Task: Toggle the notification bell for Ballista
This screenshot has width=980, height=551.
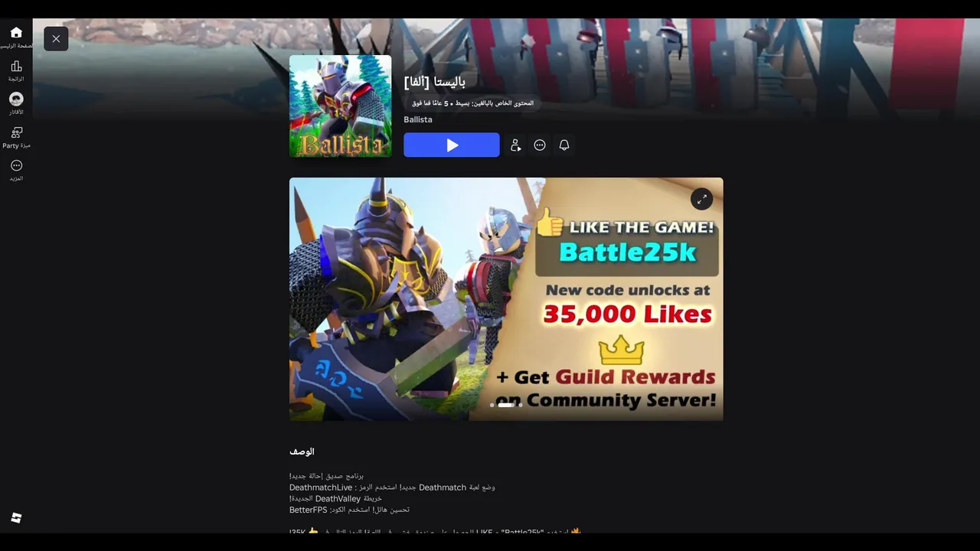Action: pyautogui.click(x=564, y=145)
